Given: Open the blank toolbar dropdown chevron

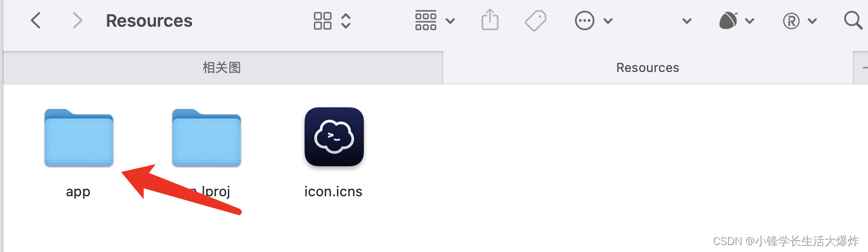Looking at the screenshot, I should tap(687, 21).
